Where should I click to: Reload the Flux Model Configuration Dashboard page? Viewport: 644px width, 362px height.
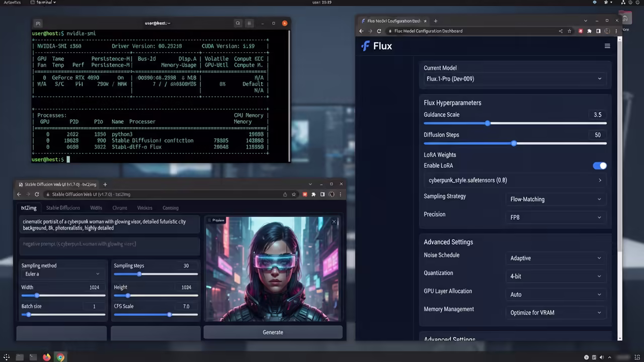(379, 31)
